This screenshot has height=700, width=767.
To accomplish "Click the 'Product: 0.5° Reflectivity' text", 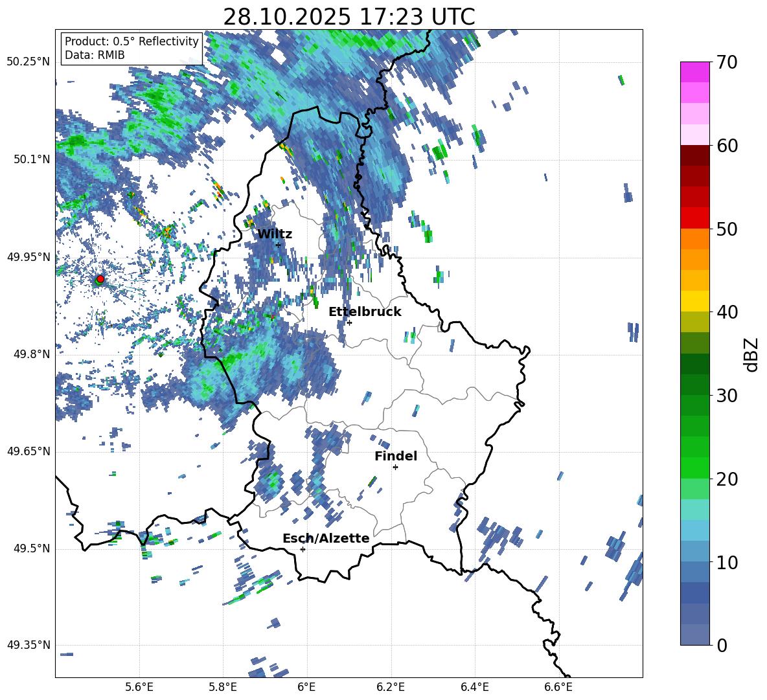I will point(132,41).
